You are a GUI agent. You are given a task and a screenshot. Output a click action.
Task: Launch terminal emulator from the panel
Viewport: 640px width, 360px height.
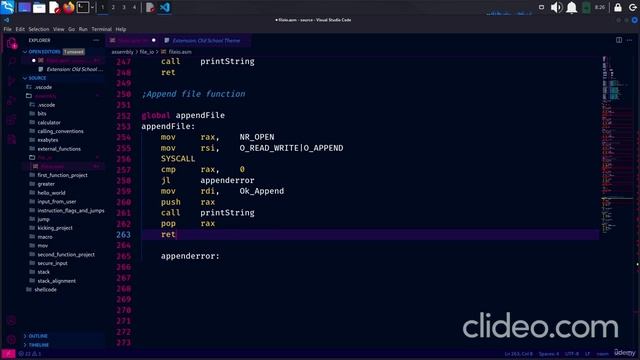[x=82, y=7]
